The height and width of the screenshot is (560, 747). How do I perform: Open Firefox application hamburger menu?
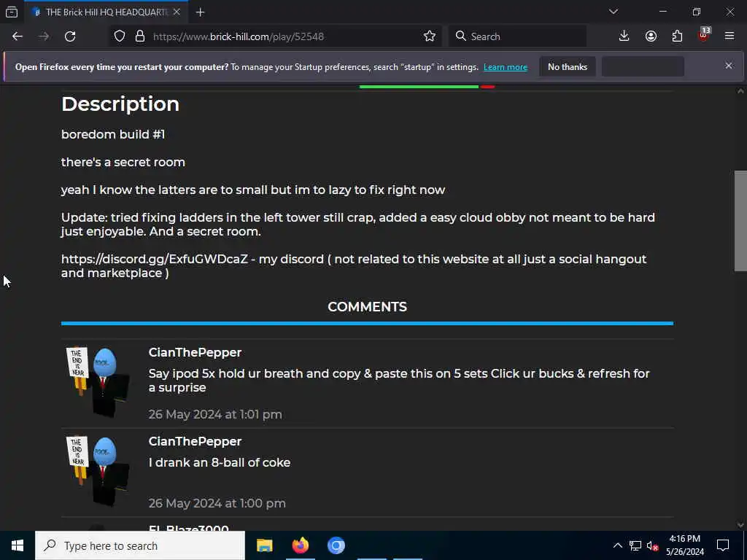[729, 36]
